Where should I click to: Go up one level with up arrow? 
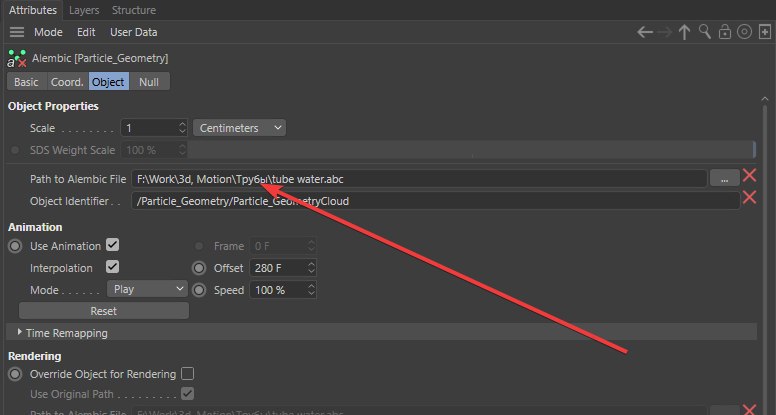point(684,32)
